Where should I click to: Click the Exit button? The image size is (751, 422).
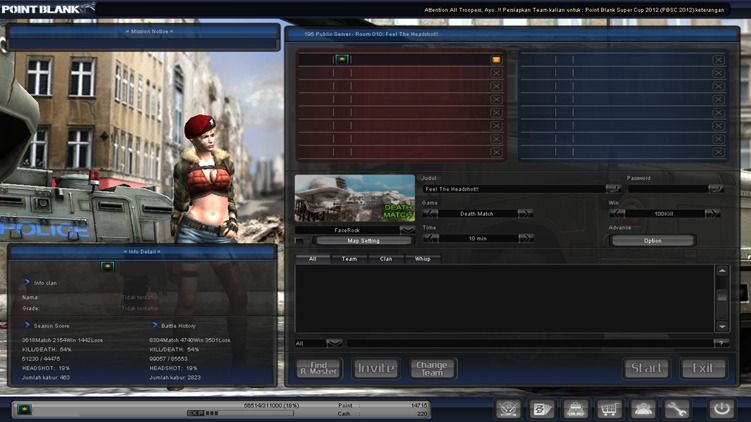[703, 368]
